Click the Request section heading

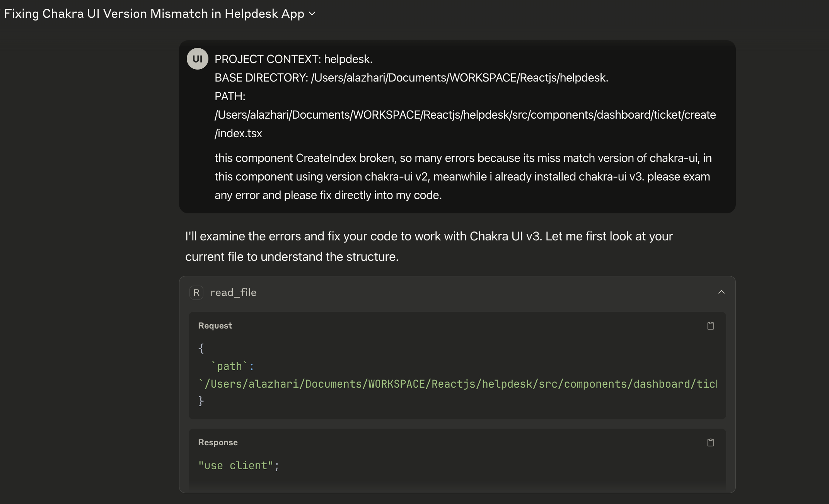(215, 325)
